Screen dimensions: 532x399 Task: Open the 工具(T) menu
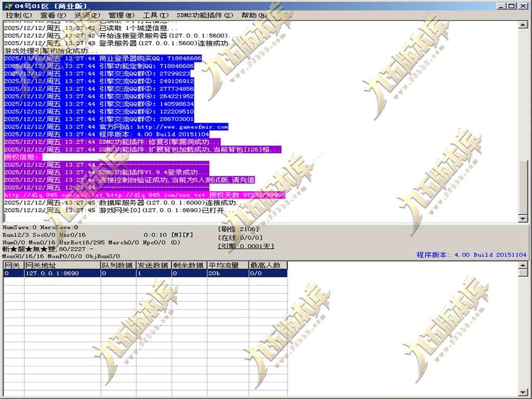point(155,15)
